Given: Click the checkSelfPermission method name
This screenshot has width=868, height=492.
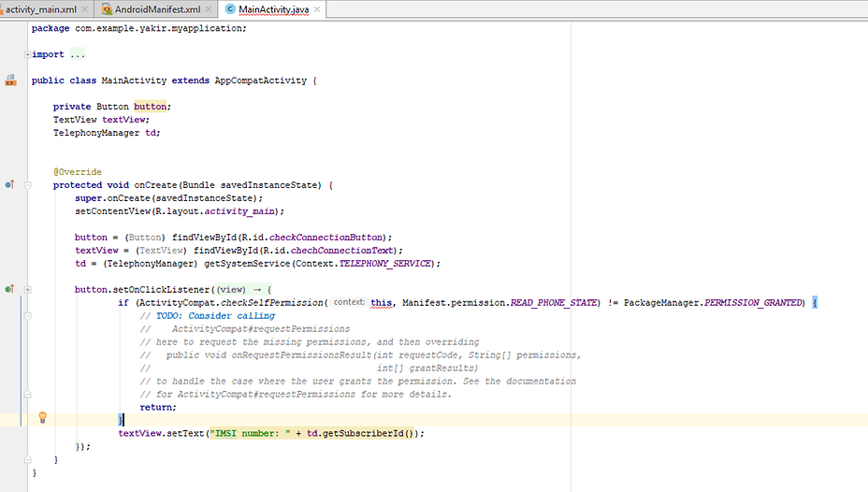Looking at the screenshot, I should coord(272,303).
